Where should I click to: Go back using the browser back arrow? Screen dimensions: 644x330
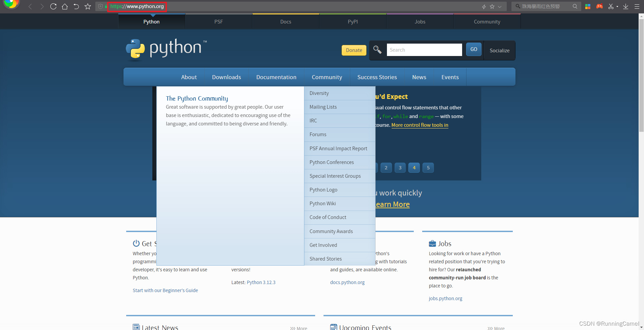coord(30,6)
